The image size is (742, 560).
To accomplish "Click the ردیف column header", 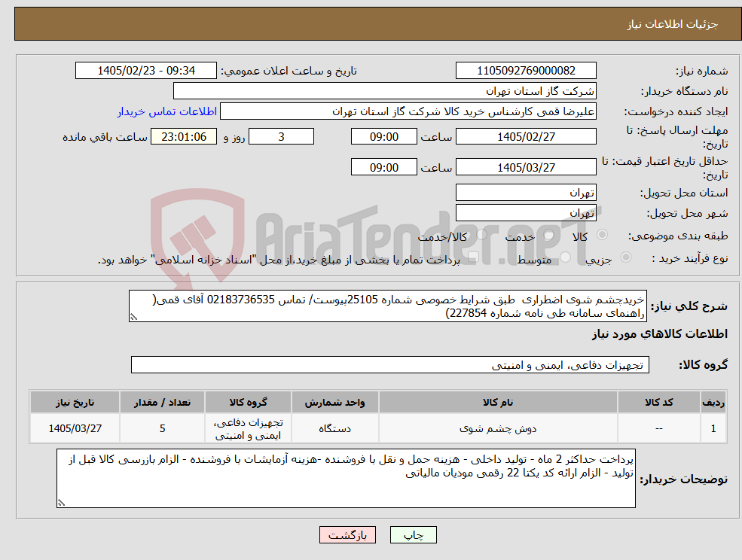I will pyautogui.click(x=713, y=402).
